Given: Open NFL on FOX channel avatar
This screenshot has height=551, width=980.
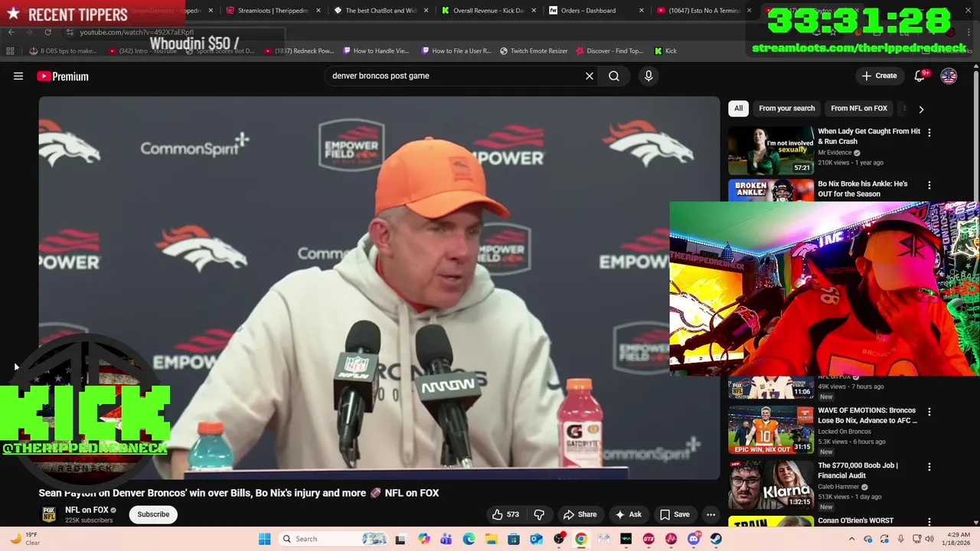Looking at the screenshot, I should click(48, 514).
